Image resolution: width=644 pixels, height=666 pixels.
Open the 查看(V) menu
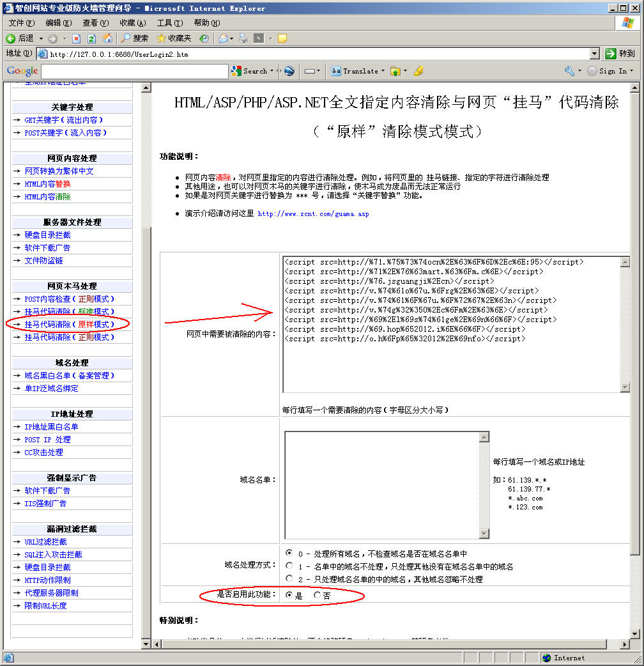click(96, 23)
